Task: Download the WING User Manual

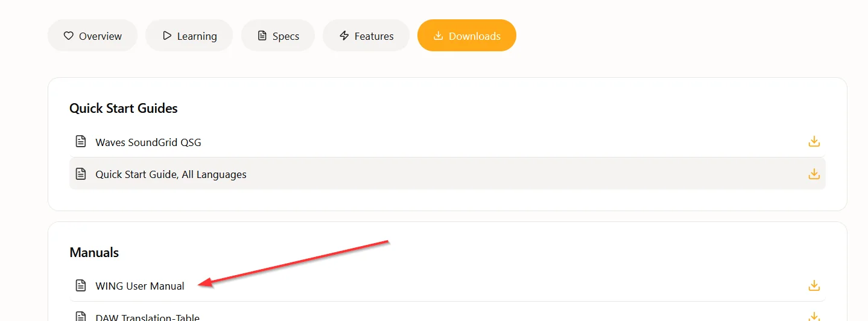Action: [x=814, y=285]
